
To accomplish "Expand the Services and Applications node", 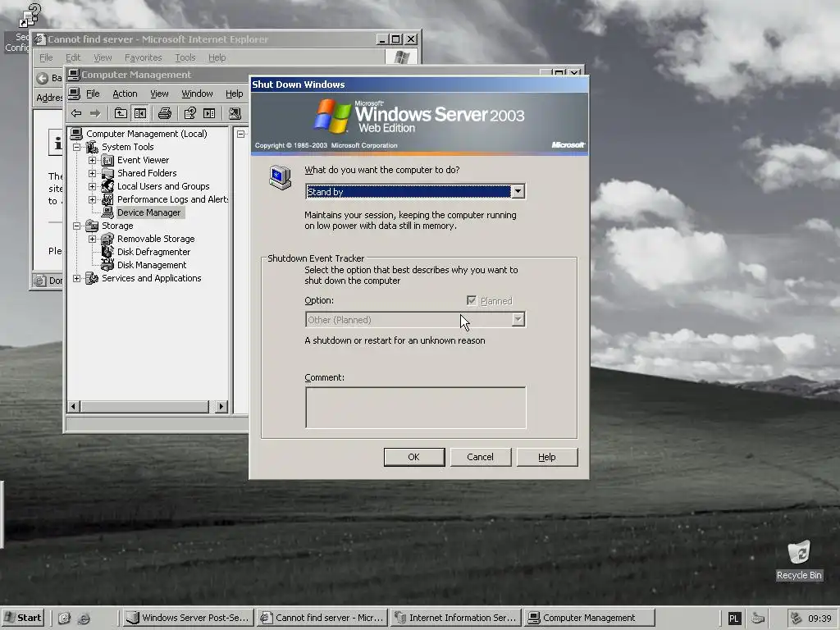I will pyautogui.click(x=76, y=278).
